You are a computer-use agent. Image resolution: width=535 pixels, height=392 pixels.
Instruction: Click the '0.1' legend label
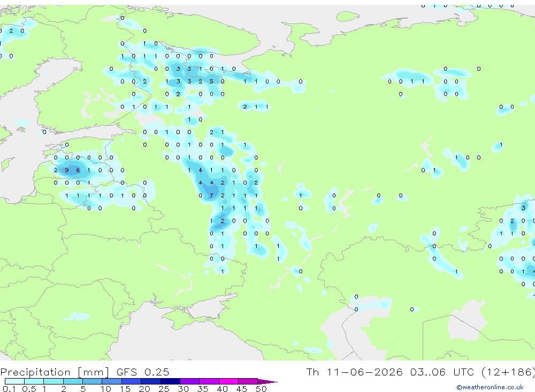click(9, 389)
